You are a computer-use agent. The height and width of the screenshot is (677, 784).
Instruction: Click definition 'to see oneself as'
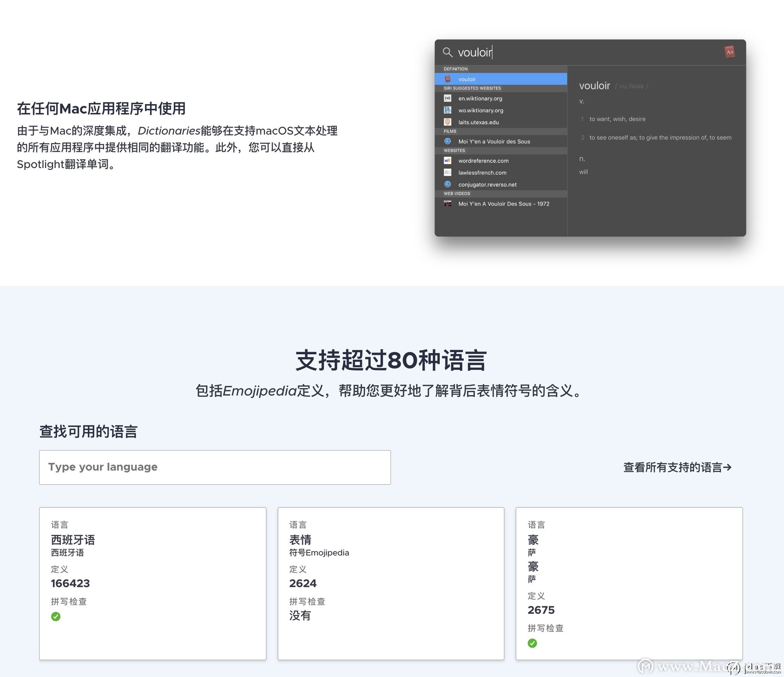pyautogui.click(x=660, y=138)
